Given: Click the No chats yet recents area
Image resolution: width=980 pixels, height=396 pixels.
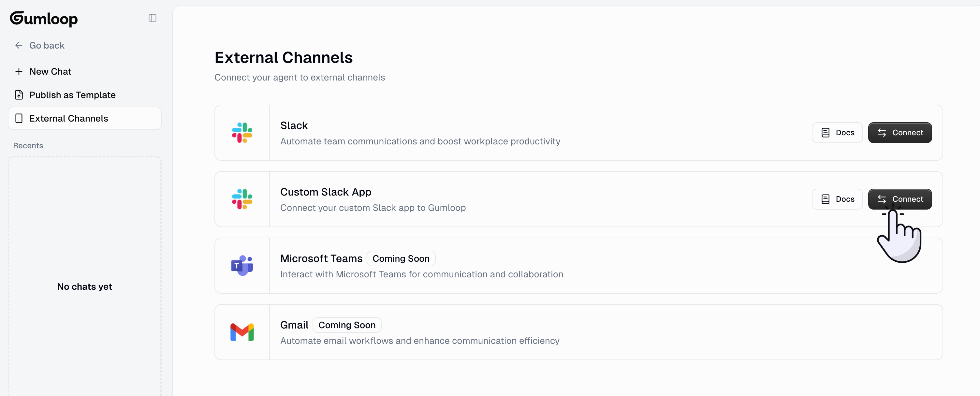Looking at the screenshot, I should click(84, 286).
